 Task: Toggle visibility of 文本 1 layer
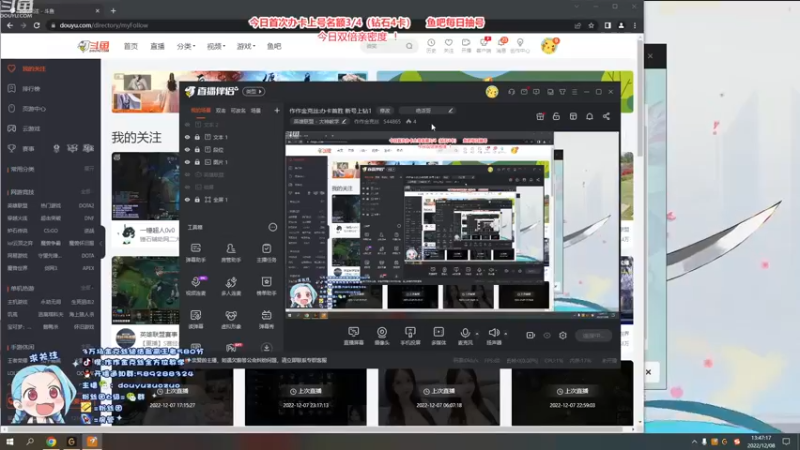click(x=187, y=137)
